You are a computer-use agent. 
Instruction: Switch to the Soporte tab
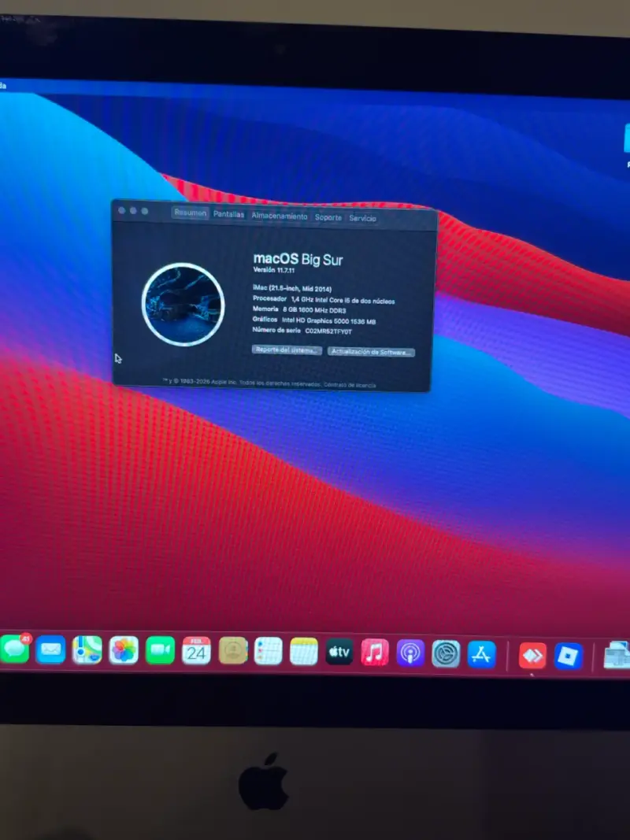point(328,217)
